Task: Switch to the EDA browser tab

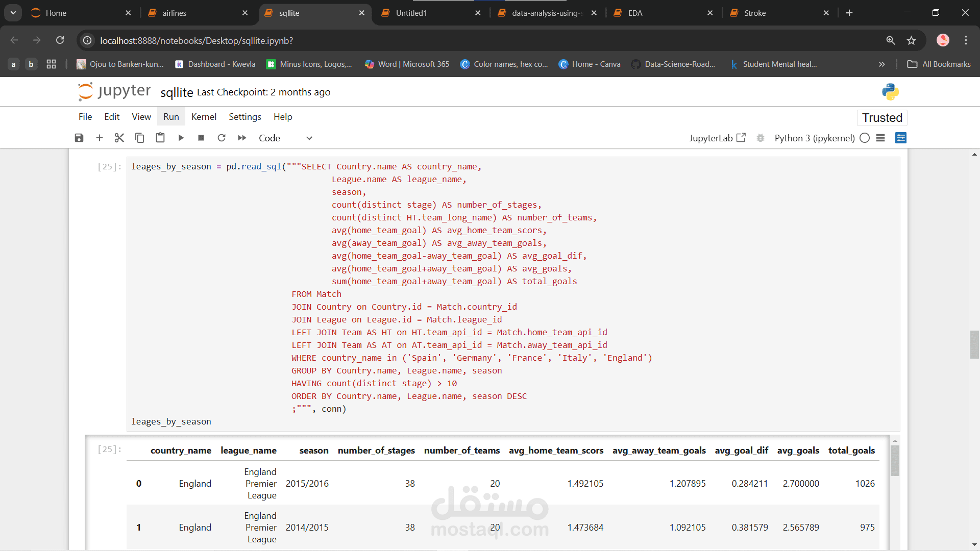Action: (x=663, y=13)
